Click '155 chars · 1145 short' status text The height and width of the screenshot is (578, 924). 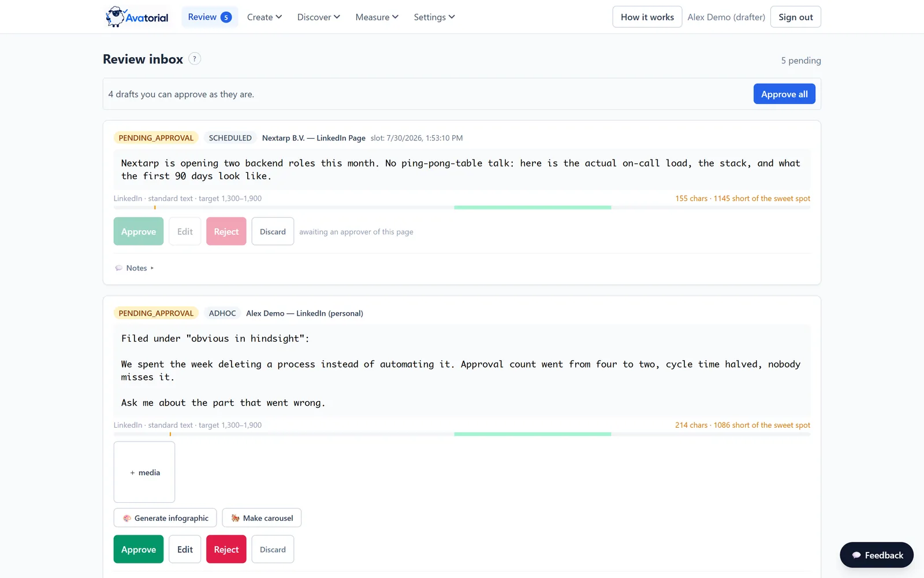(743, 198)
